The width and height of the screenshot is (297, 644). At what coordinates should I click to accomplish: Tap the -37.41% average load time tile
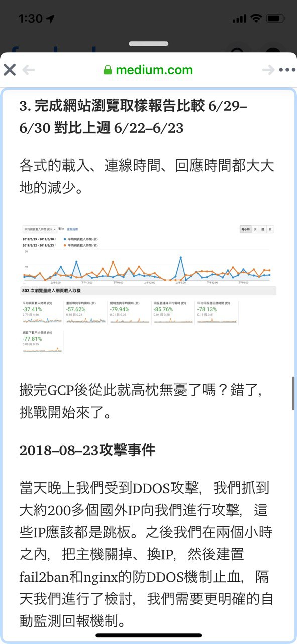[x=42, y=312]
